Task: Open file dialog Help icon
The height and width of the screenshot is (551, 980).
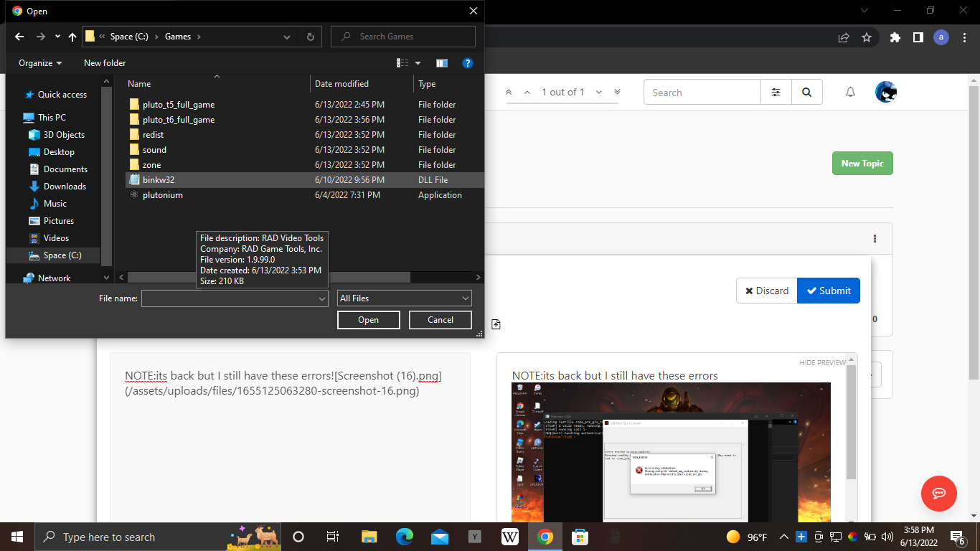Action: coord(467,63)
